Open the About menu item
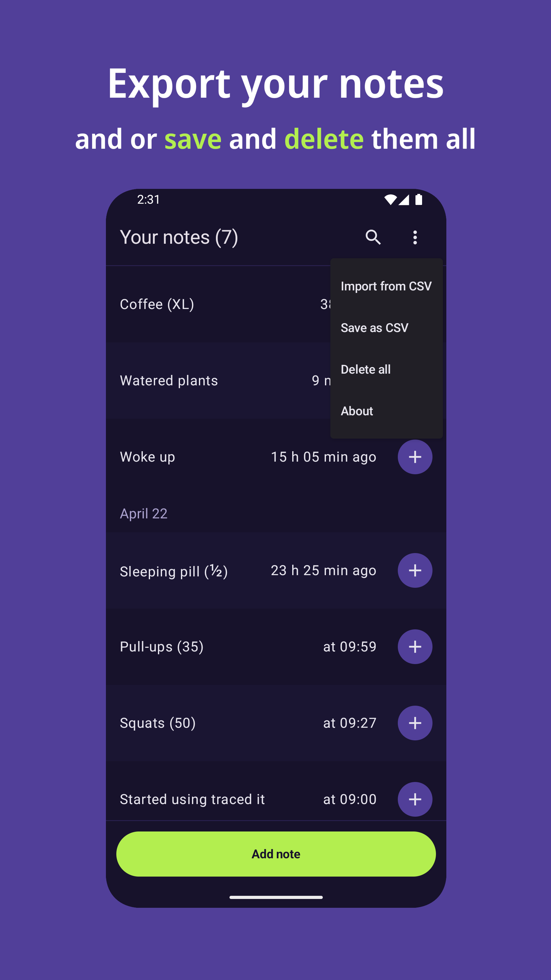Image resolution: width=551 pixels, height=980 pixels. pyautogui.click(x=357, y=411)
